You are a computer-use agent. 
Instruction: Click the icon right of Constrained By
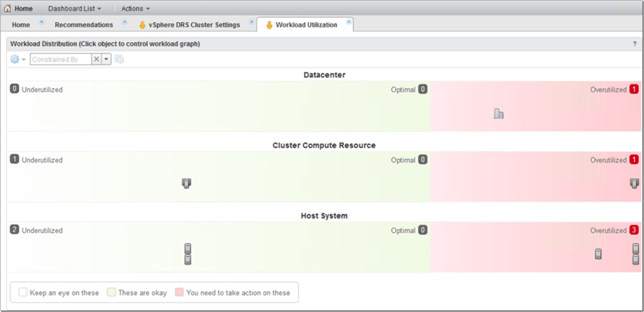click(119, 59)
